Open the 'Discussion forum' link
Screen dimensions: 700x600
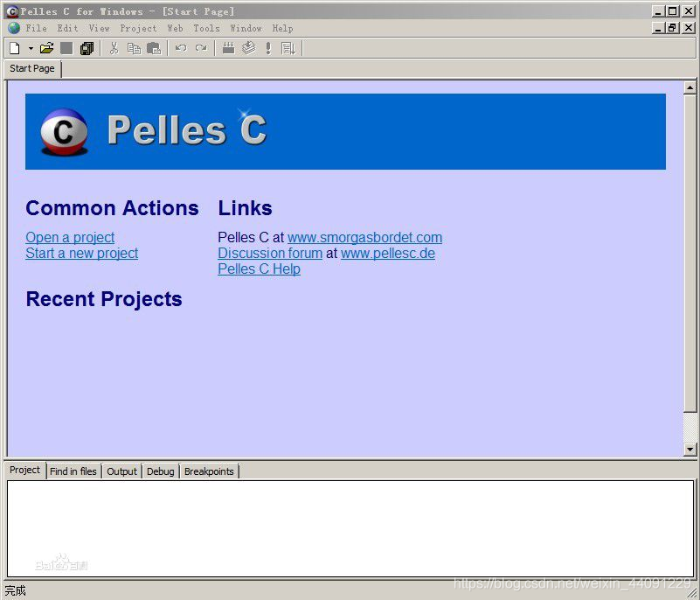(x=270, y=254)
